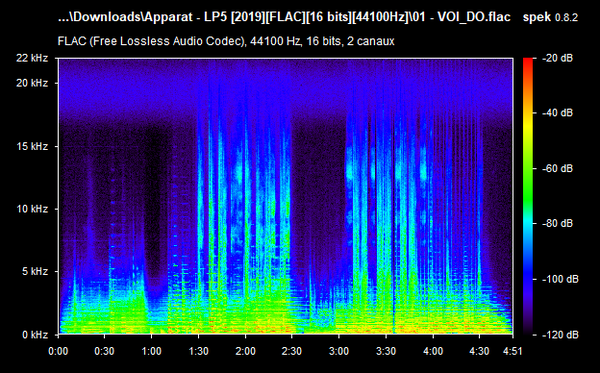
Task: Click the '4:00' time axis label
Action: [x=433, y=351]
